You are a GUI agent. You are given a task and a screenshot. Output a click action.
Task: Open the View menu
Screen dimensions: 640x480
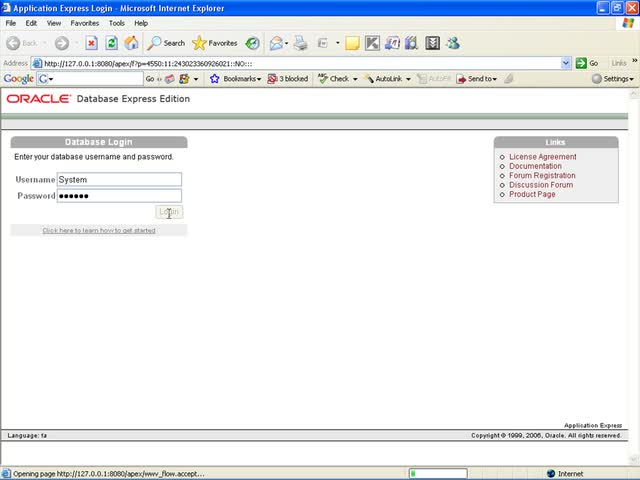[x=54, y=23]
